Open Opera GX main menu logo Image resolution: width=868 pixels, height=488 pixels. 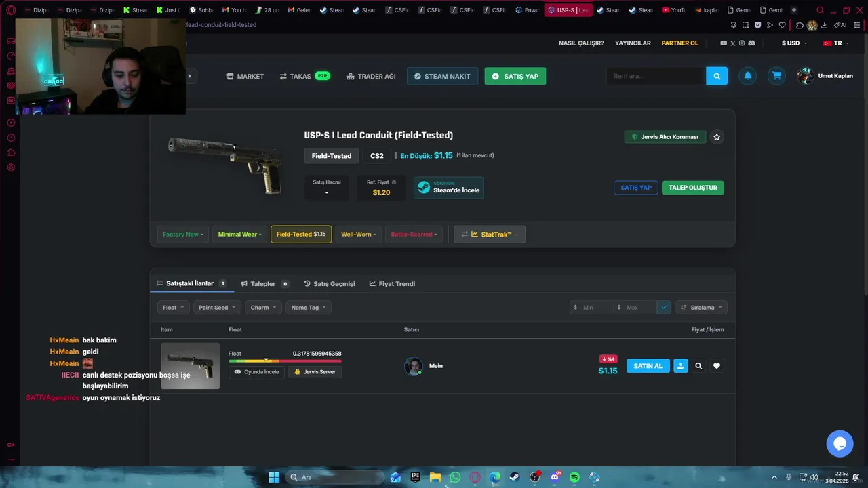tap(11, 10)
